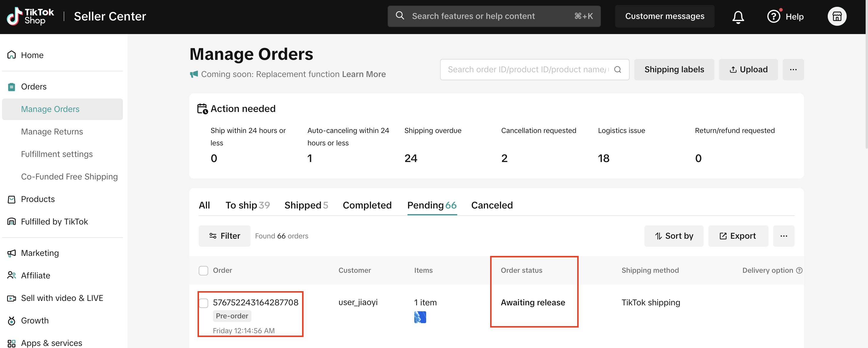868x348 pixels.
Task: Click the order item product thumbnail
Action: [420, 317]
